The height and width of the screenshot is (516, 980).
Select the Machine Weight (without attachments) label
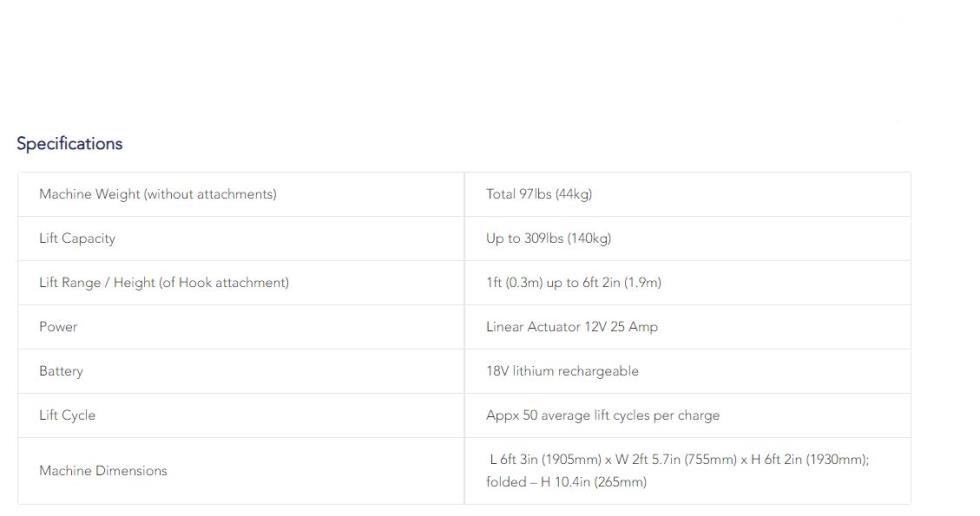[x=158, y=194]
